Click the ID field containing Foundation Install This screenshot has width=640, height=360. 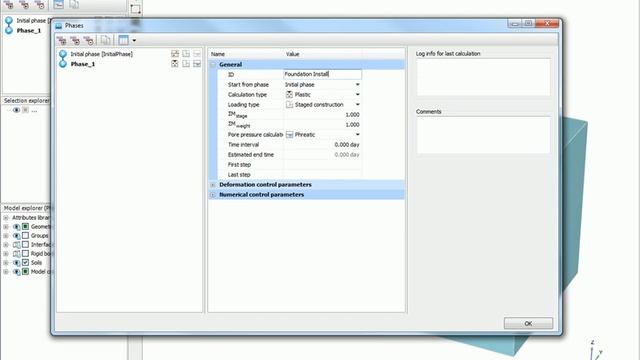tap(322, 74)
